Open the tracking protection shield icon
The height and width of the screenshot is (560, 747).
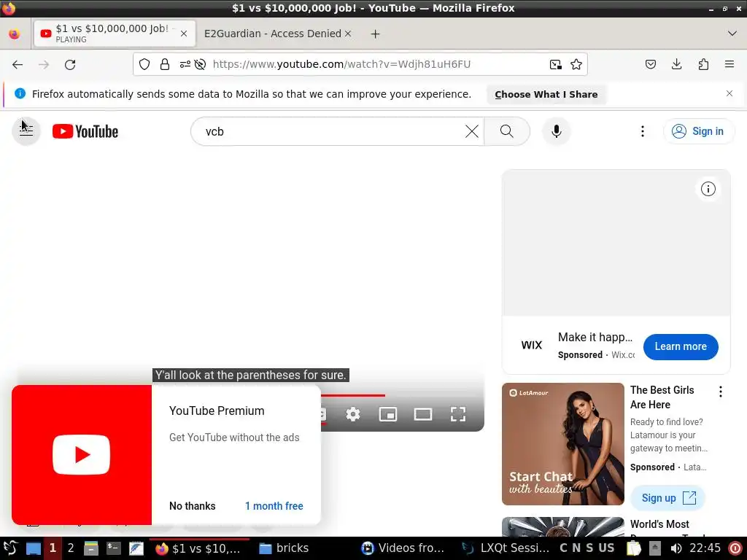[144, 64]
